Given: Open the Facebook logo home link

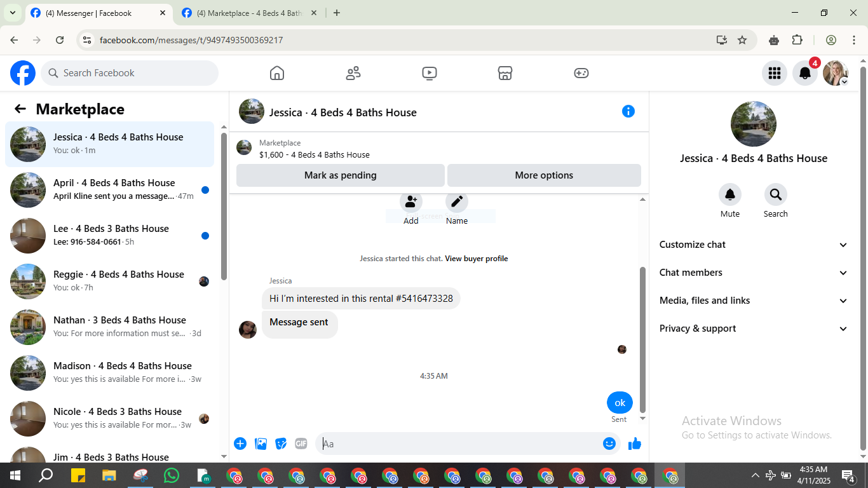Looking at the screenshot, I should pyautogui.click(x=23, y=73).
